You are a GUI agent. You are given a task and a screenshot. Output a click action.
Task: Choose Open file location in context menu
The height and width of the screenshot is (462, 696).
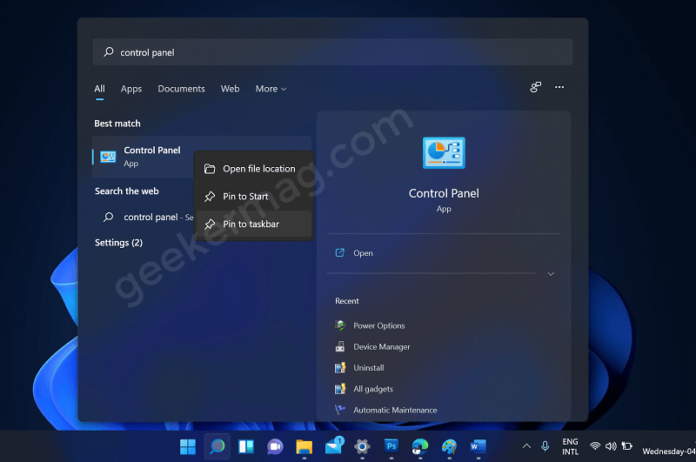tap(253, 169)
